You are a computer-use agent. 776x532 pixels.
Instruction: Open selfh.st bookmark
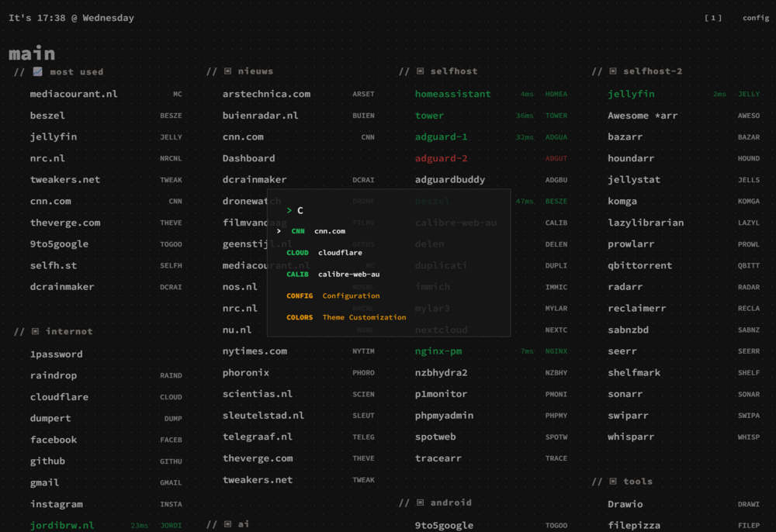54,265
